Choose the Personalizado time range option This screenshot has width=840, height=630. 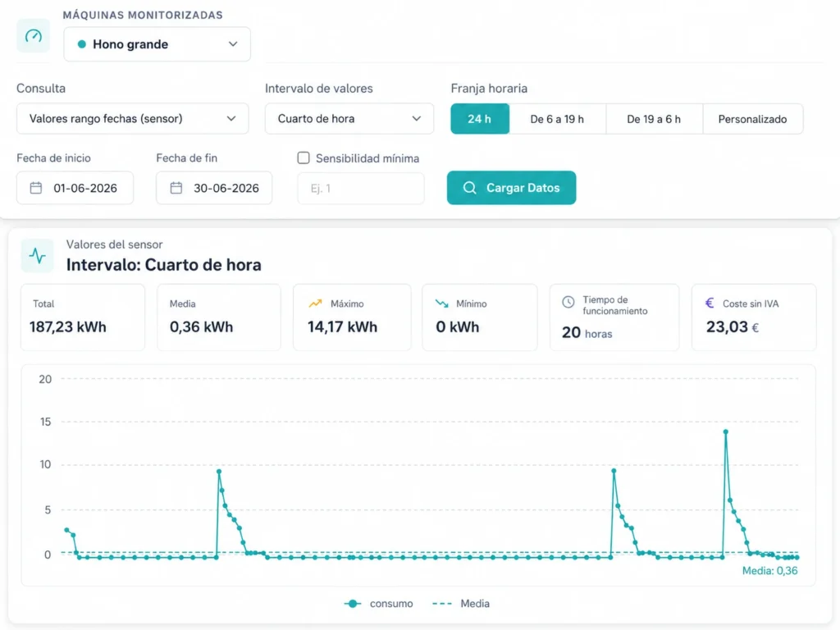pos(753,119)
